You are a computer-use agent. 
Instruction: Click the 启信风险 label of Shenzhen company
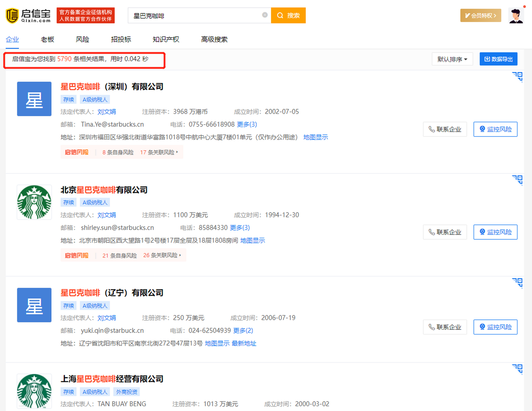point(76,152)
